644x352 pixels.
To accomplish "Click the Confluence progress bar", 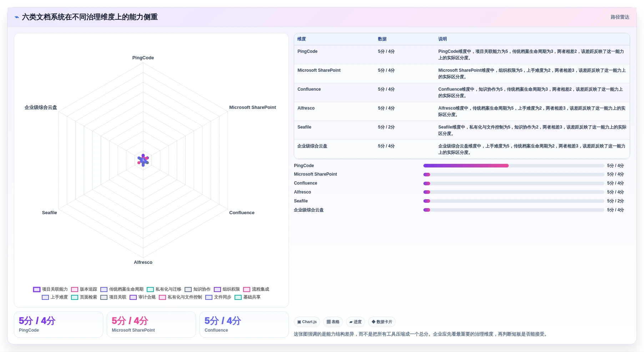I will (x=514, y=183).
